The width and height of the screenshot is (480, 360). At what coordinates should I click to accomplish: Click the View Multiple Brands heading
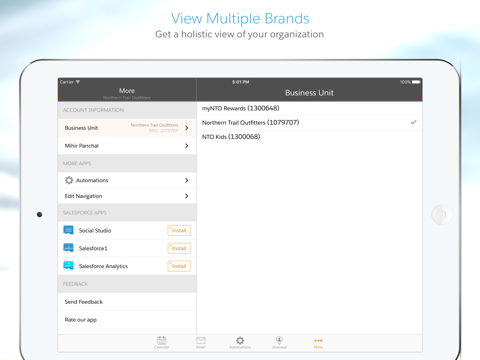tap(240, 18)
